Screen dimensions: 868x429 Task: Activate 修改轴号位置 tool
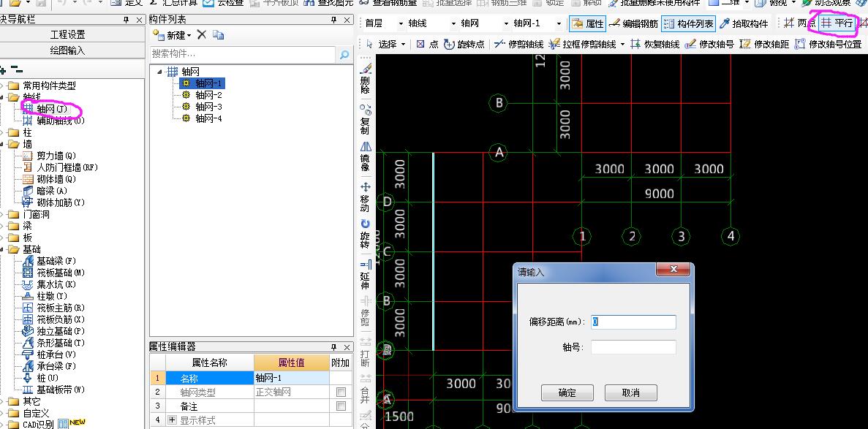(x=828, y=44)
